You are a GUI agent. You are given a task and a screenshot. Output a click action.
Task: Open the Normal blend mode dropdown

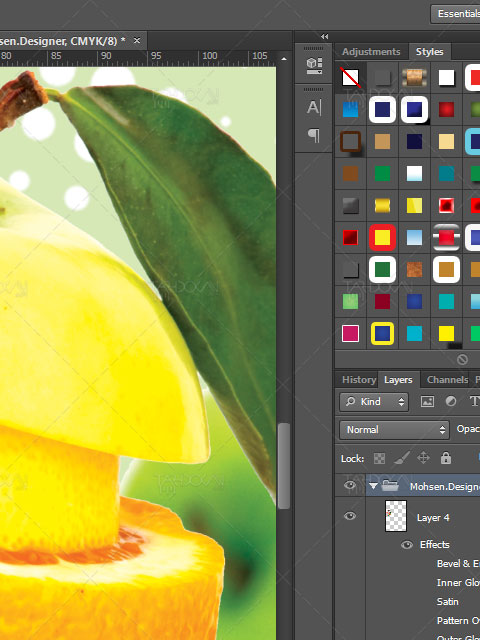[x=394, y=430]
